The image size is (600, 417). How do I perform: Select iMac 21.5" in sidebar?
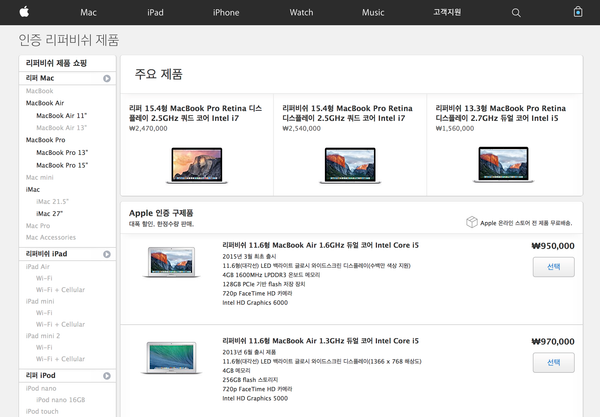52,202
